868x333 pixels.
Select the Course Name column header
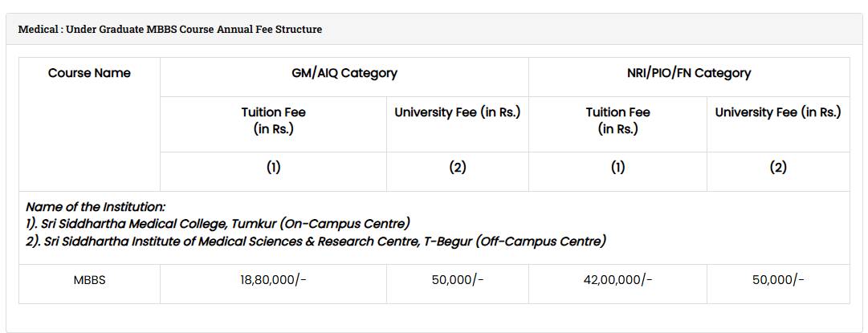[x=89, y=73]
